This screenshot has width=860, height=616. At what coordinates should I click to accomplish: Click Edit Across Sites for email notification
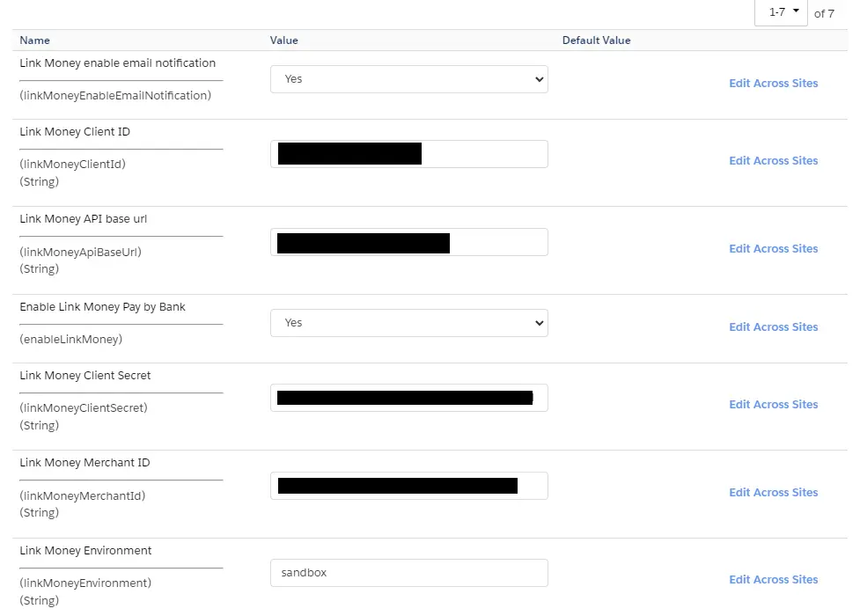[774, 84]
